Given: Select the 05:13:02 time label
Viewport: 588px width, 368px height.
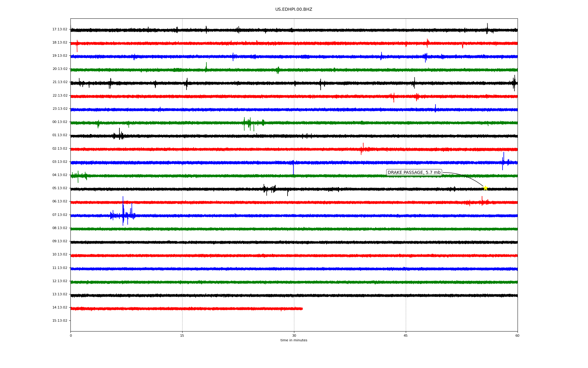Looking at the screenshot, I should pos(60,188).
